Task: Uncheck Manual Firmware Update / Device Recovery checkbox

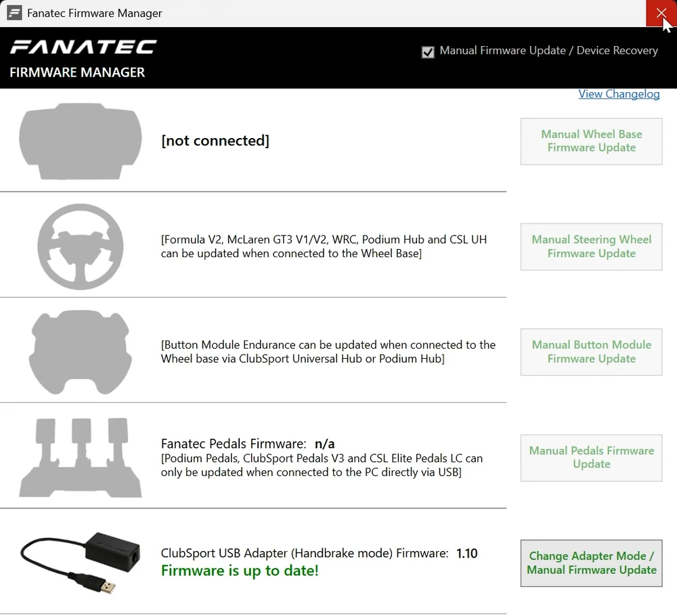Action: (428, 52)
